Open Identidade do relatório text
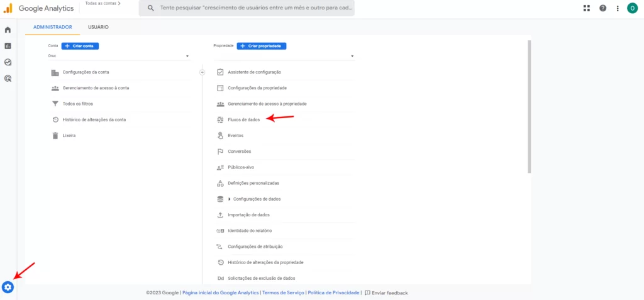 250,231
